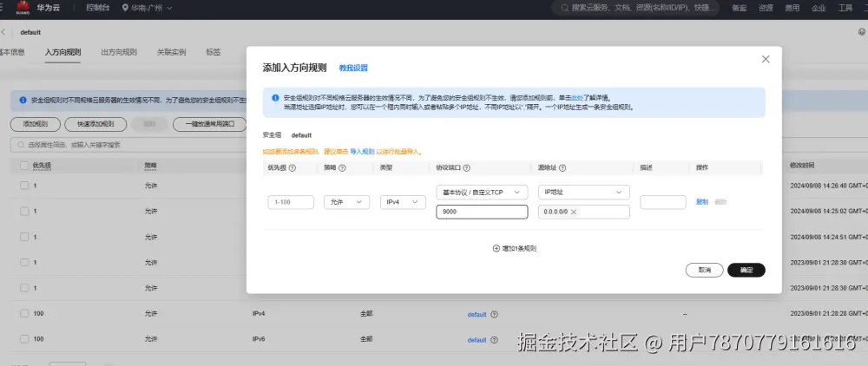The width and height of the screenshot is (868, 366).
Task: Switch to the 入方向规则 tab
Action: click(x=63, y=53)
